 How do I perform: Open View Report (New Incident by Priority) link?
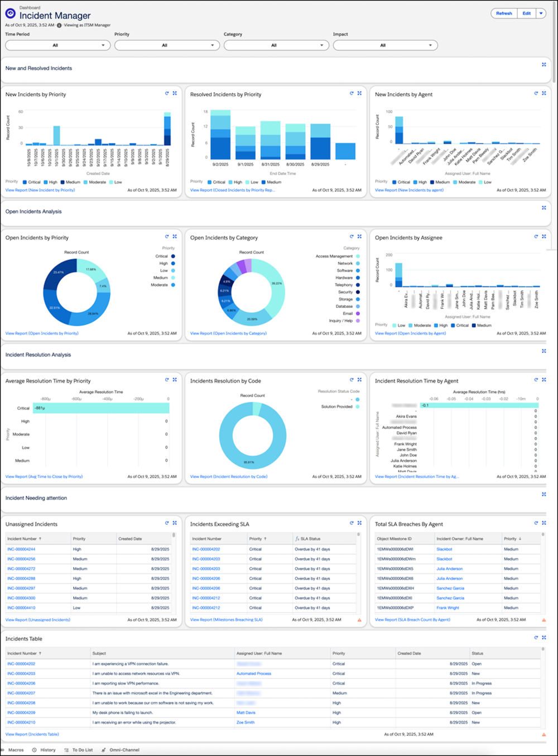pos(40,190)
